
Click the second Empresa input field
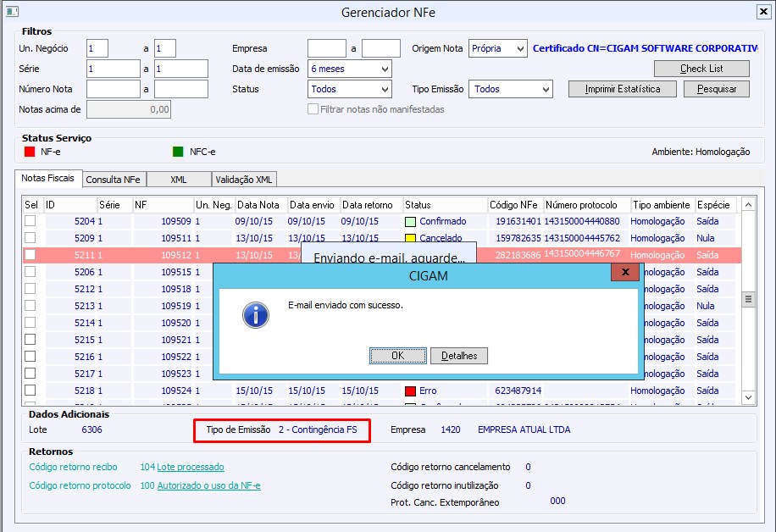(381, 48)
